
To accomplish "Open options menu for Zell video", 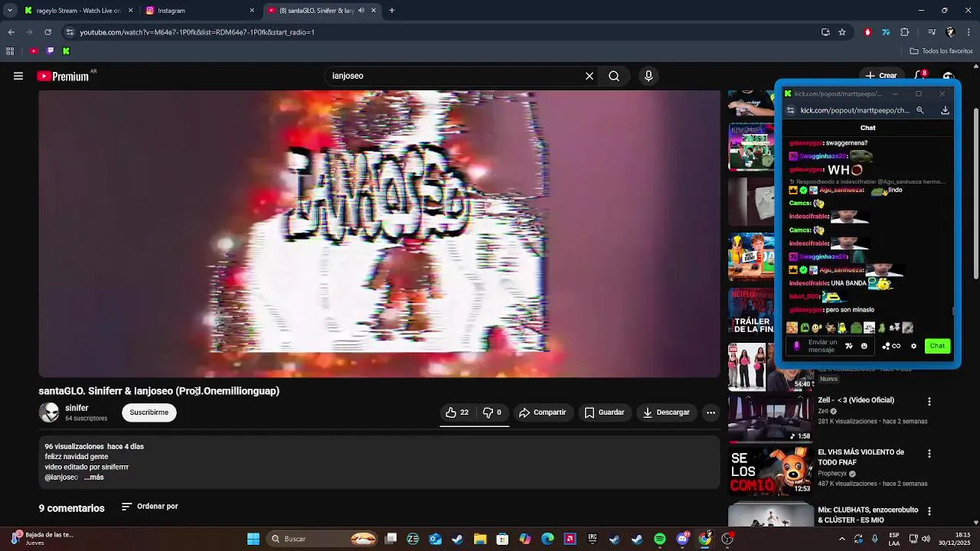I will click(929, 402).
